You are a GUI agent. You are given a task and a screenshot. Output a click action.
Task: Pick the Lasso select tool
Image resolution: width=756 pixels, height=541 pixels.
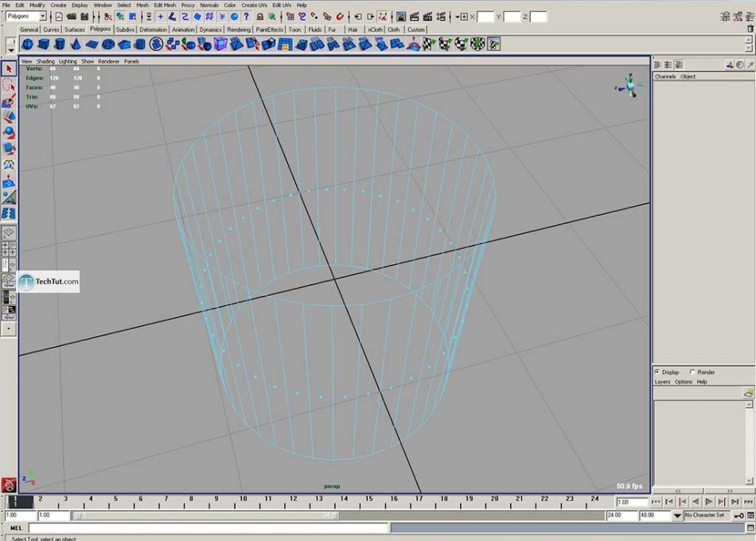point(9,85)
